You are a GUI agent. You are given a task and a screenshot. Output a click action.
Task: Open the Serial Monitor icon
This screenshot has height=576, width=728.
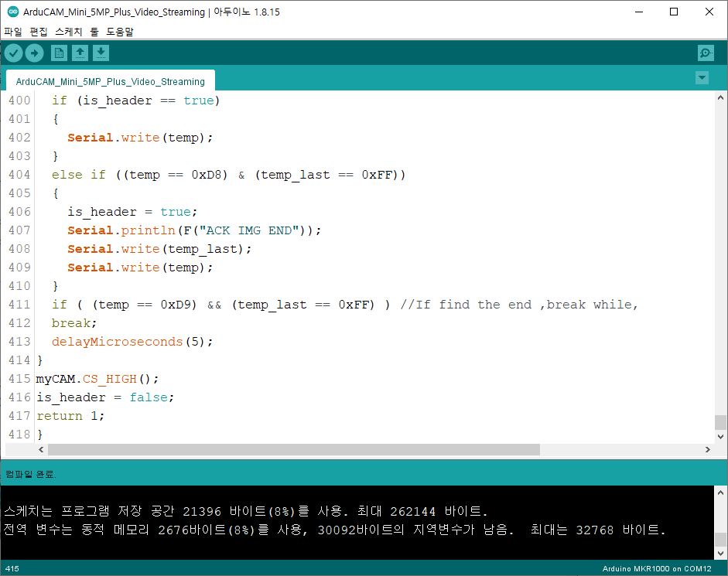[x=706, y=53]
